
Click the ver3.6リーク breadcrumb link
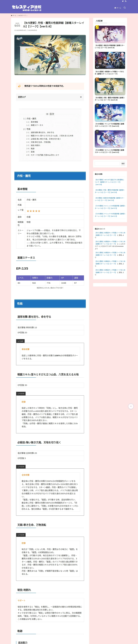[22, 15]
